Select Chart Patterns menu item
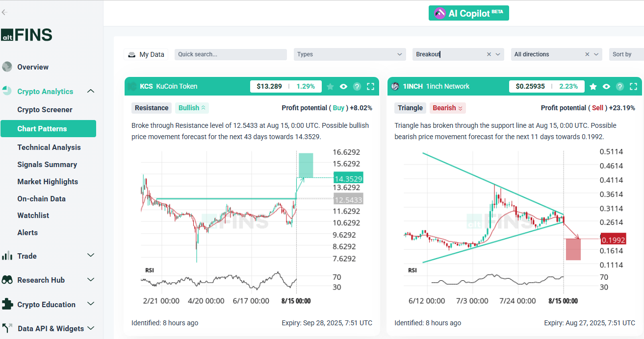644x339 pixels. point(48,129)
